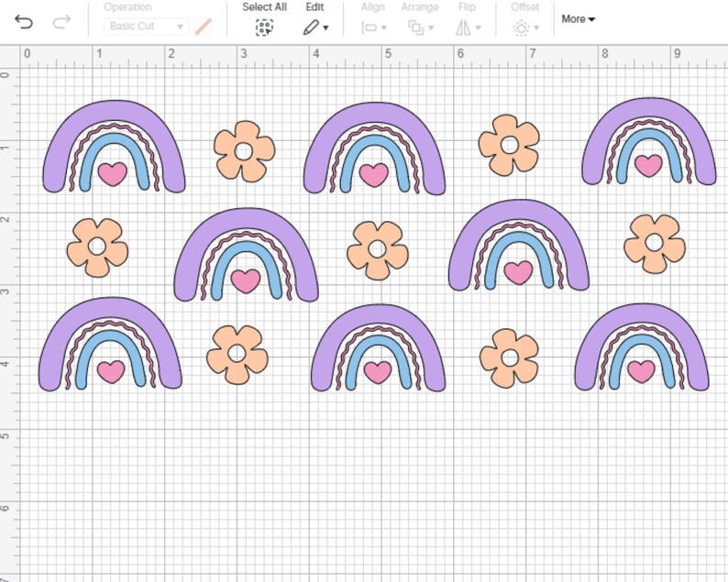Viewport: 728px width, 582px height.
Task: Click the Arrange layers icon
Action: (416, 27)
